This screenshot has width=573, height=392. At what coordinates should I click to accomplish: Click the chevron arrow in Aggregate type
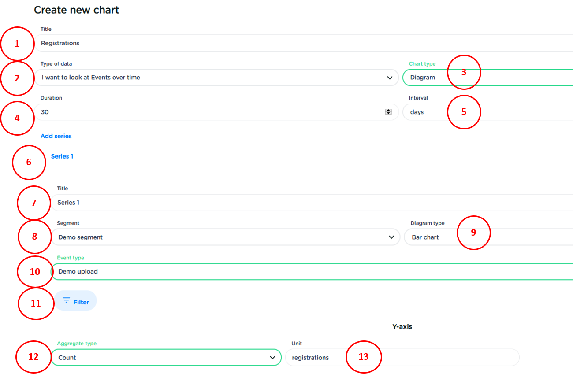coord(272,358)
